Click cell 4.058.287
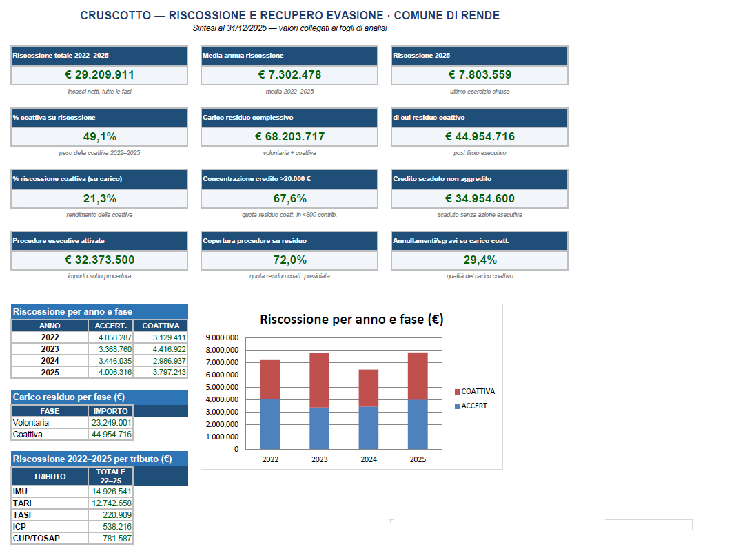Image resolution: width=756 pixels, height=553 pixels. 111,337
